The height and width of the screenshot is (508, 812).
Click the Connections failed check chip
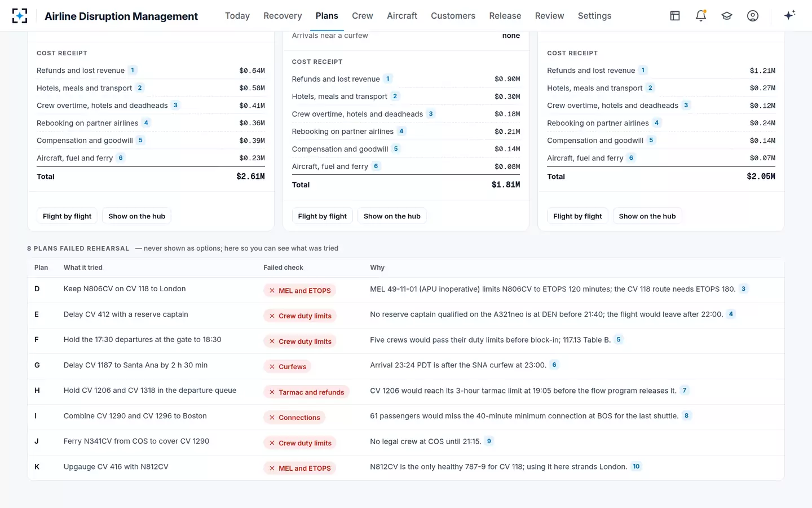pos(294,418)
